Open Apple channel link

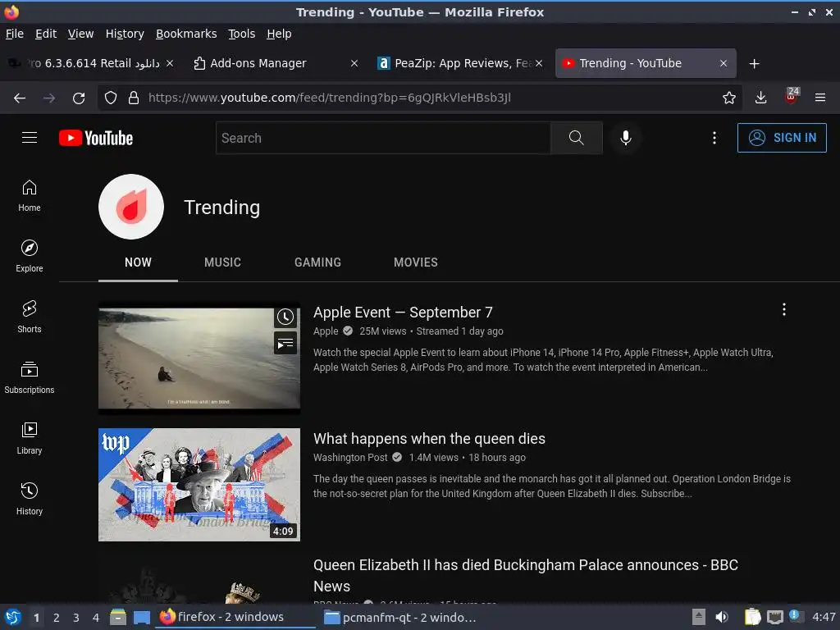coord(326,331)
